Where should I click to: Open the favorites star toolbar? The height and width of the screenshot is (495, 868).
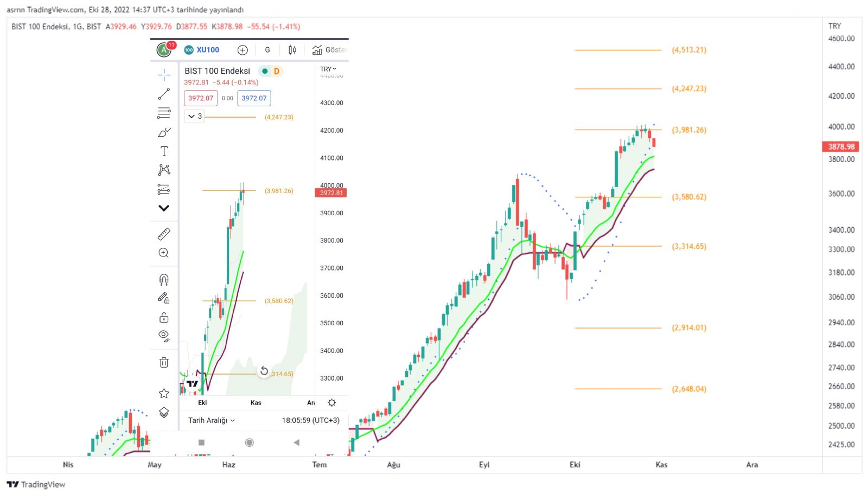click(164, 393)
